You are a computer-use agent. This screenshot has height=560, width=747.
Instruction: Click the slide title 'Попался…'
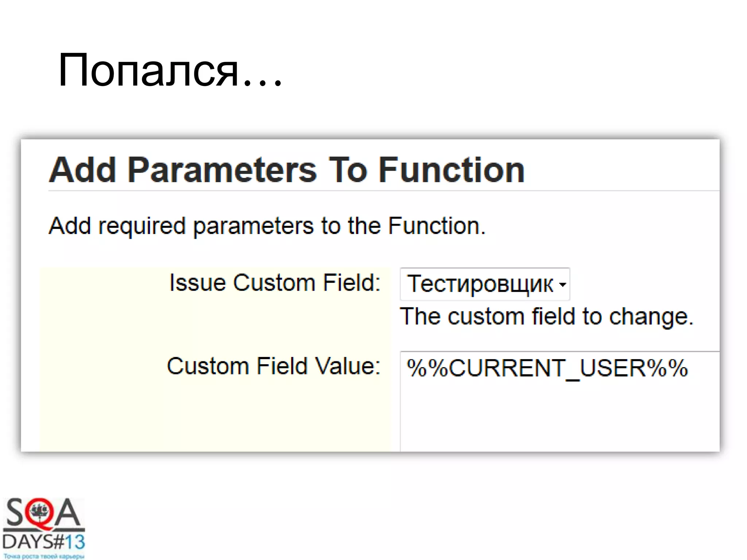(170, 70)
